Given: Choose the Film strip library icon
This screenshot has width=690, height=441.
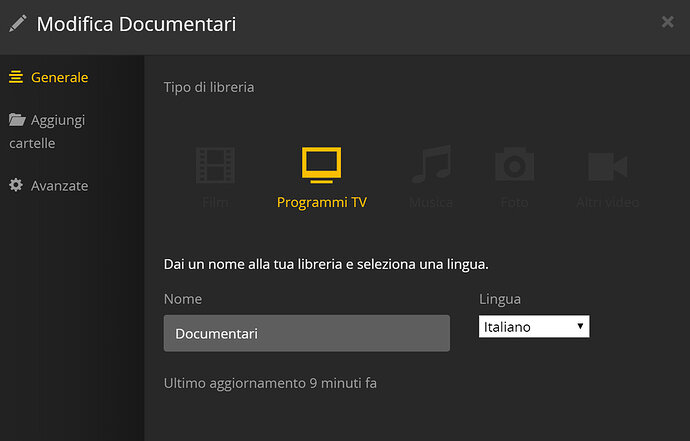Looking at the screenshot, I should click(x=215, y=165).
